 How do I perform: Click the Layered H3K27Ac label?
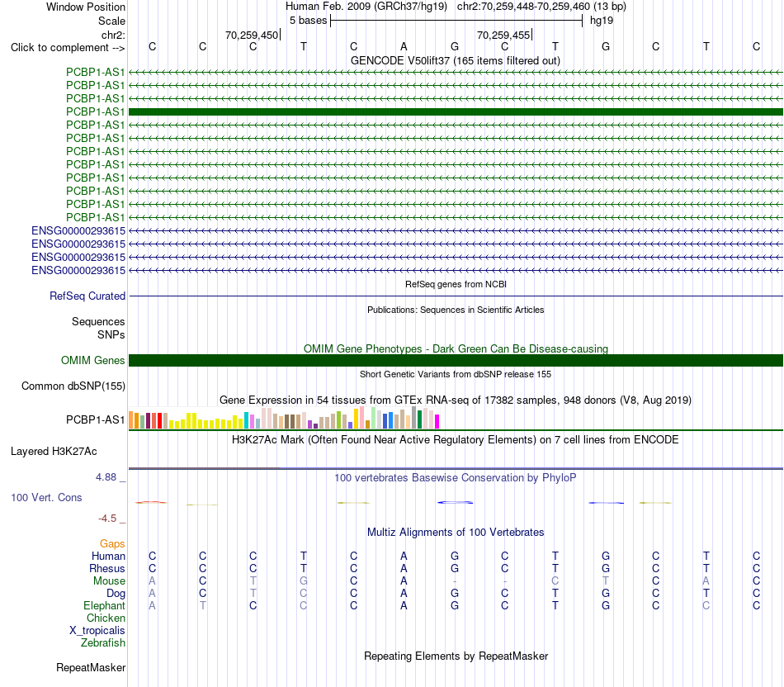pos(54,452)
